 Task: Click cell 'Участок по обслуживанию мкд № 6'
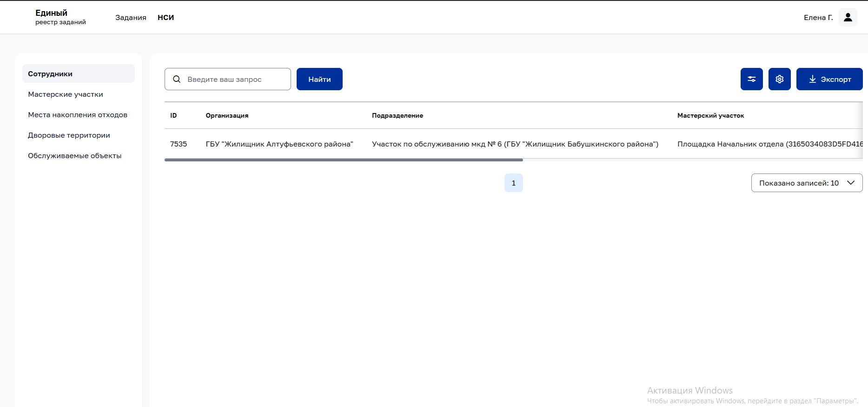point(515,144)
